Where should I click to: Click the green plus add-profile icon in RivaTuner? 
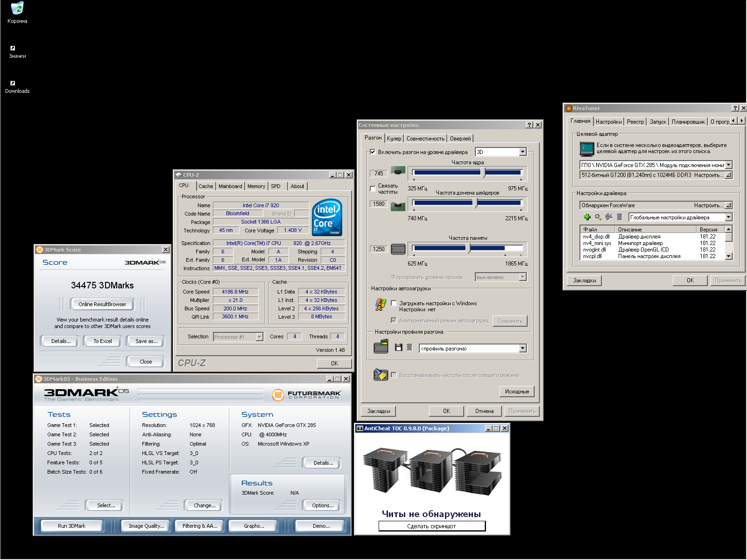click(587, 217)
